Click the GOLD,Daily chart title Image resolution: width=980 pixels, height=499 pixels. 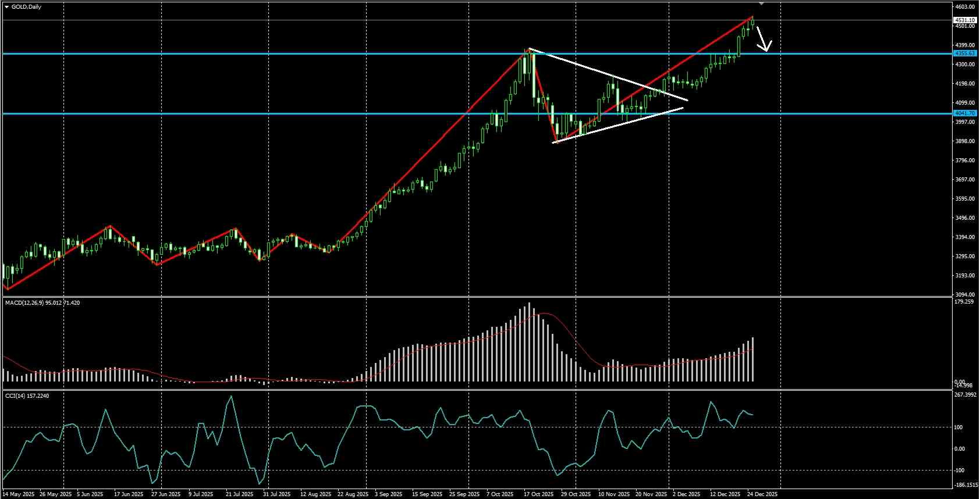26,7
